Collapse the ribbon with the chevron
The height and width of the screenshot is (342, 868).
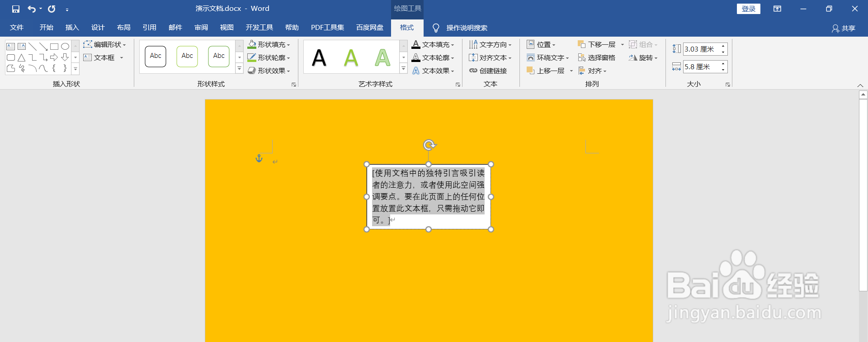(860, 85)
